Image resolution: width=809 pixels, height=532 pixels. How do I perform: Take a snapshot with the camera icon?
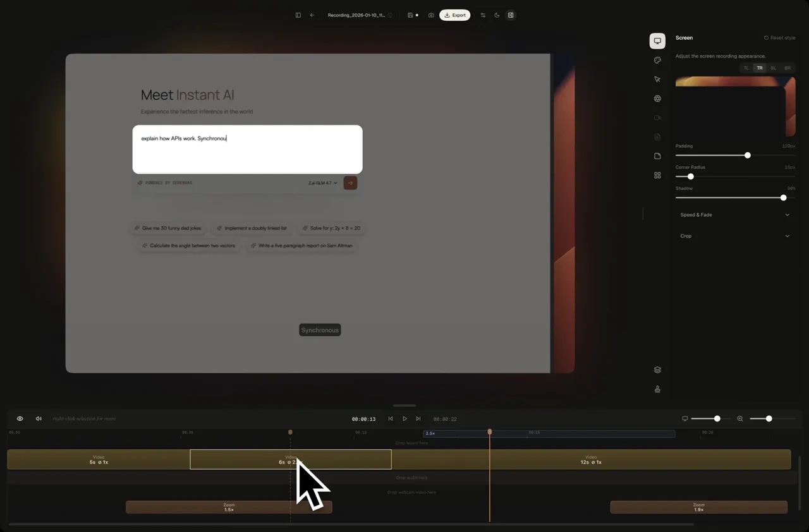[x=431, y=15]
